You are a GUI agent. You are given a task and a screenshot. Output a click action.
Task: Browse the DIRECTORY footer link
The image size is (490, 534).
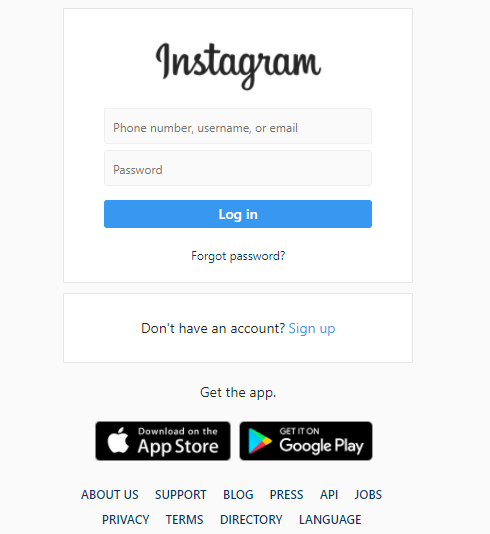click(251, 520)
